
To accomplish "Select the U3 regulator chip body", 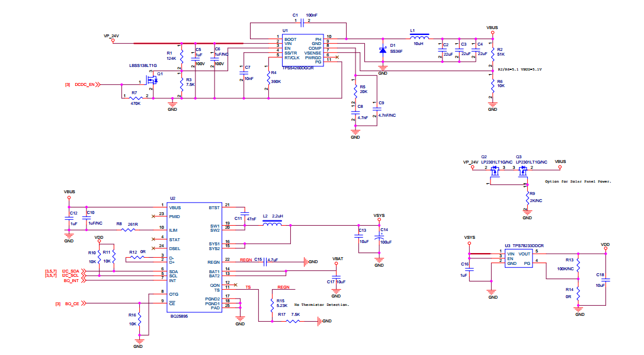I will coord(519,258).
